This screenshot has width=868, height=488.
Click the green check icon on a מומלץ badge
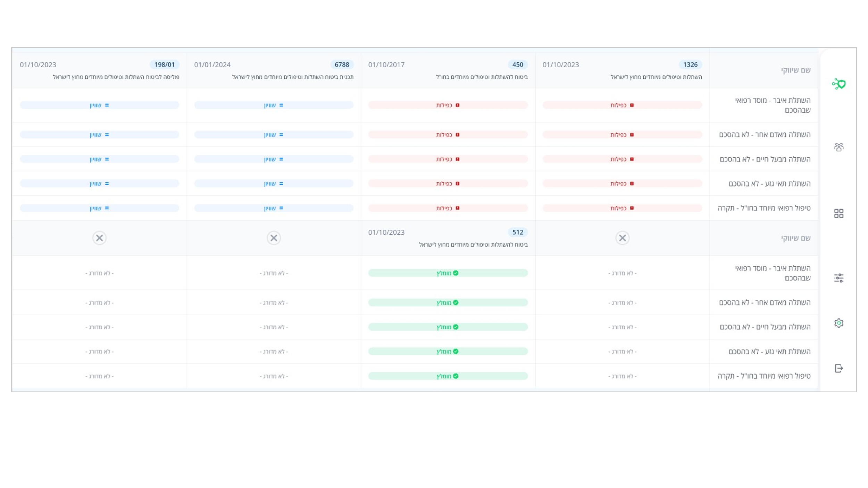click(x=456, y=273)
